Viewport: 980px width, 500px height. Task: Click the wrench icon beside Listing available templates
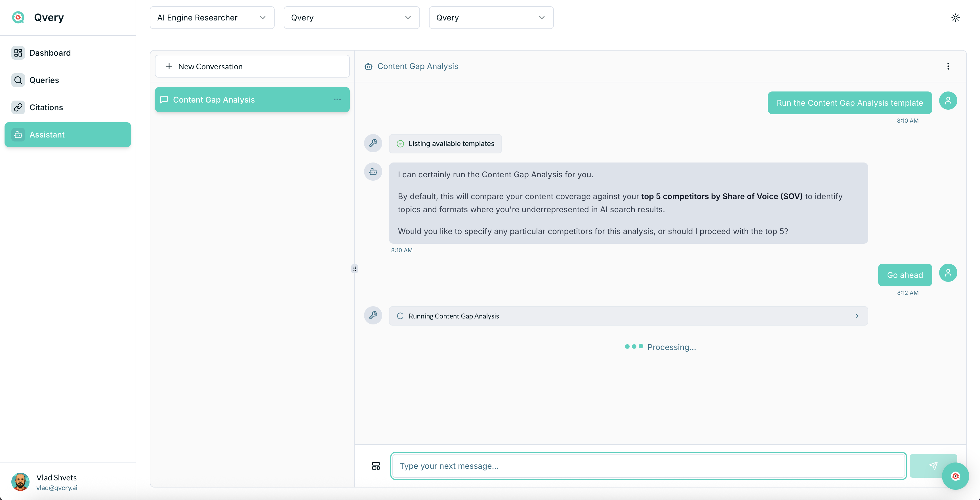click(373, 143)
